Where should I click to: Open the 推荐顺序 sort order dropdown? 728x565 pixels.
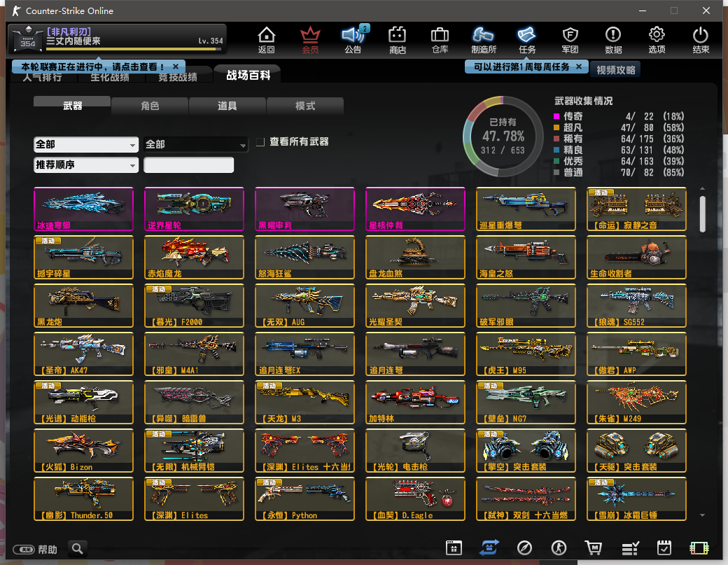pos(86,165)
